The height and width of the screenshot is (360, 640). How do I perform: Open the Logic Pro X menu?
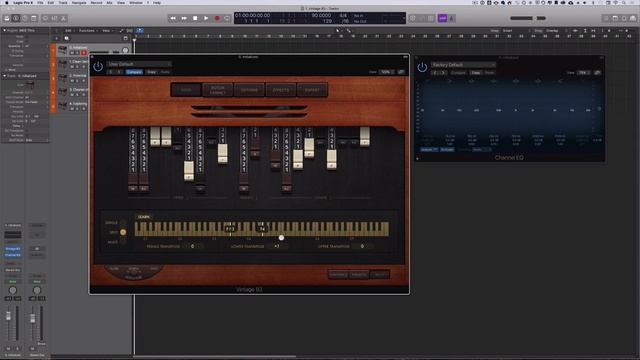(22, 2)
